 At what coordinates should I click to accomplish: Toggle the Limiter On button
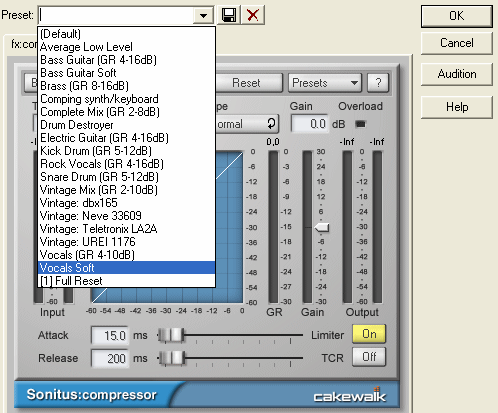[x=369, y=334]
